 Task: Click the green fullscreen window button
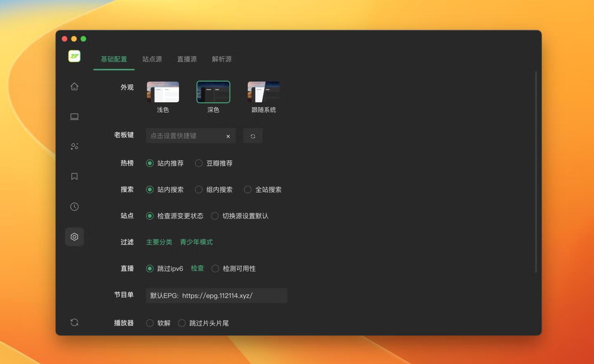pos(83,39)
